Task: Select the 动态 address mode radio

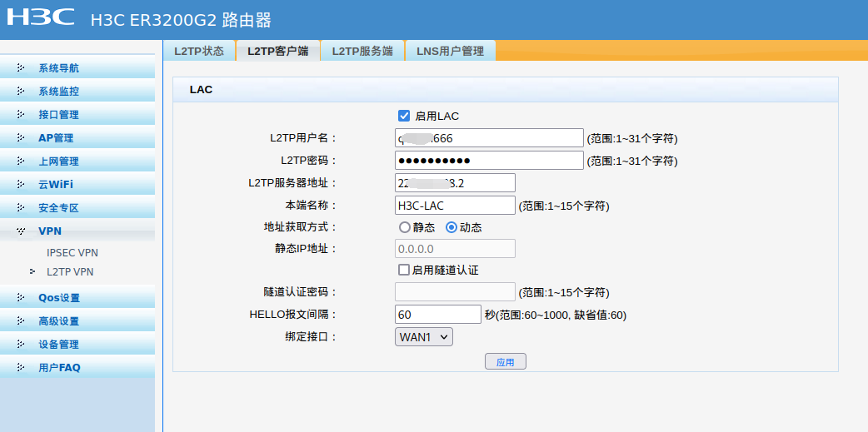Action: (451, 227)
